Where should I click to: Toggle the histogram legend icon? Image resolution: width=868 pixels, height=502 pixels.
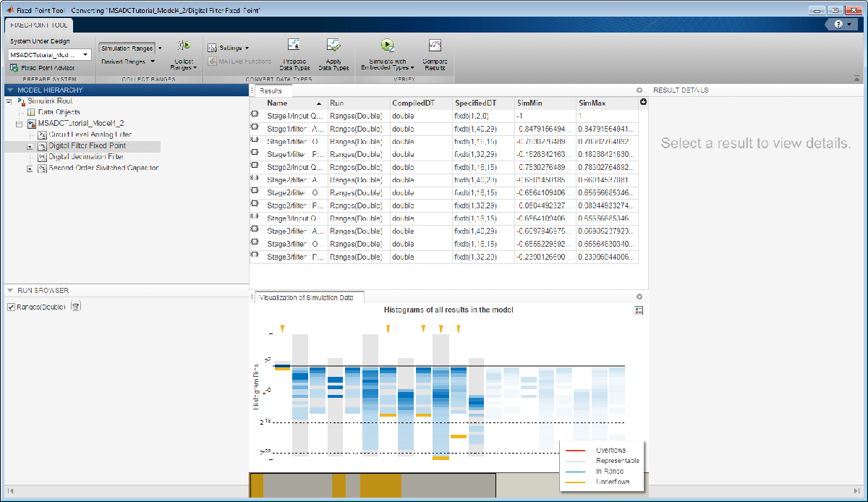tap(639, 310)
